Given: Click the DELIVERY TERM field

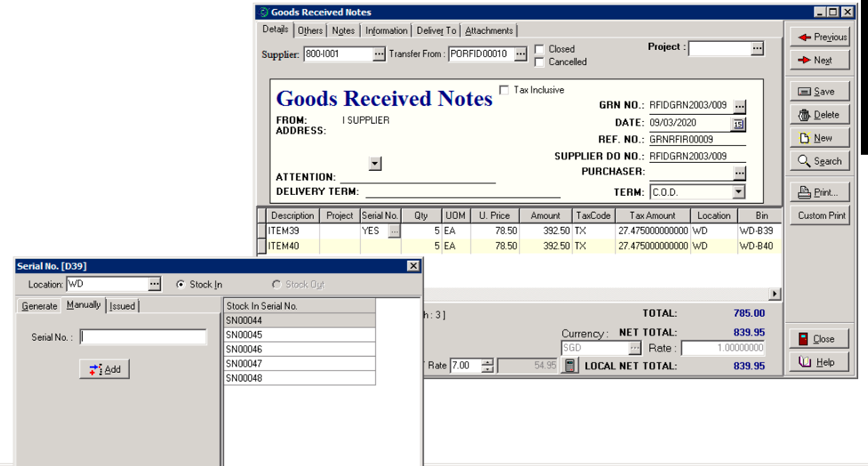Looking at the screenshot, I should tap(463, 192).
